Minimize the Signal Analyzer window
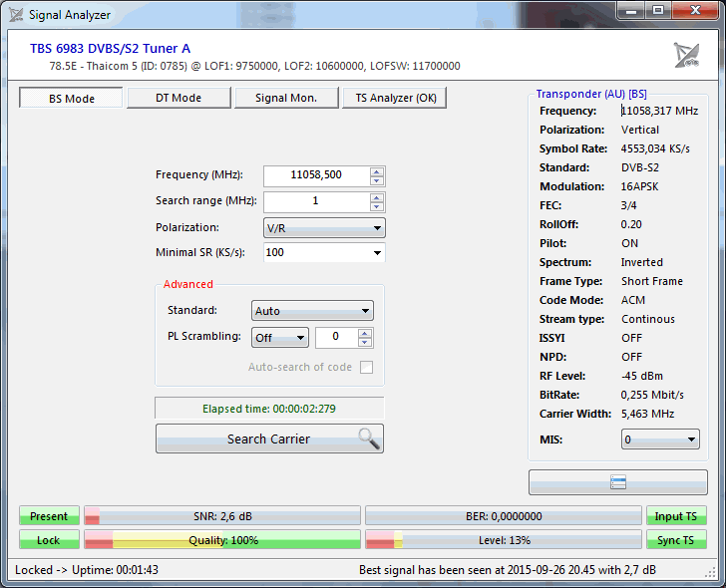Viewport: 726px width, 588px height. 630,11
